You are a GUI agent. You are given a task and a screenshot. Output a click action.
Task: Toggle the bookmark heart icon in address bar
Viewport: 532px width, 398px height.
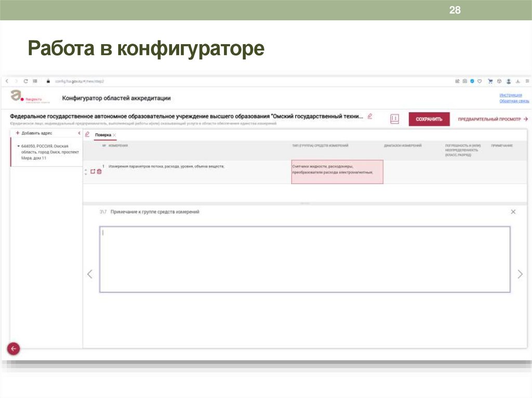pos(479,81)
